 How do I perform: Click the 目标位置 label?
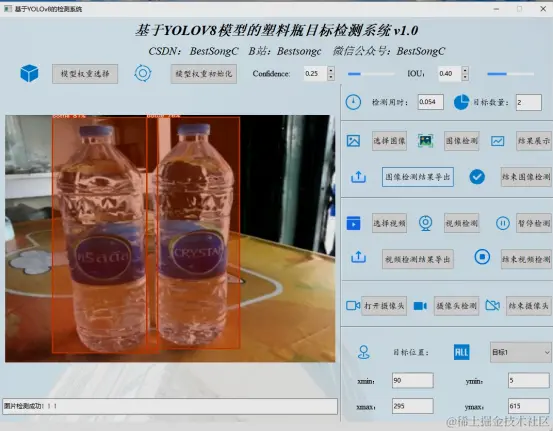point(411,353)
